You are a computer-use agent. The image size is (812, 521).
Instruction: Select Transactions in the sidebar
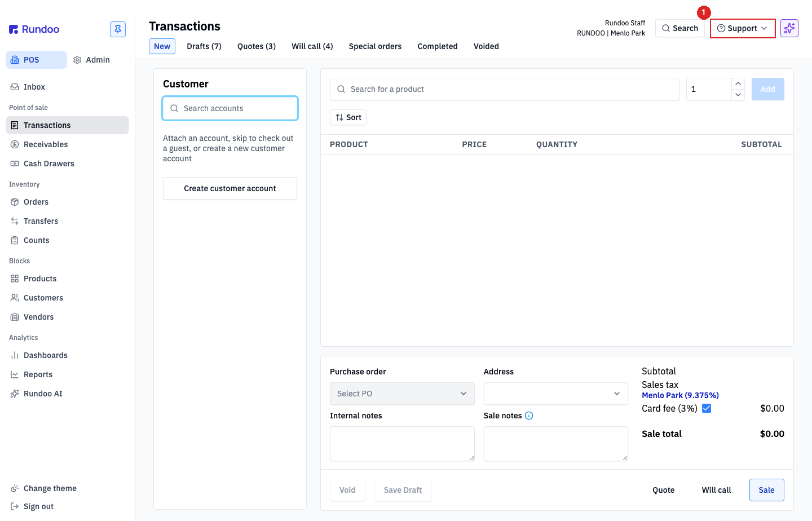point(67,125)
